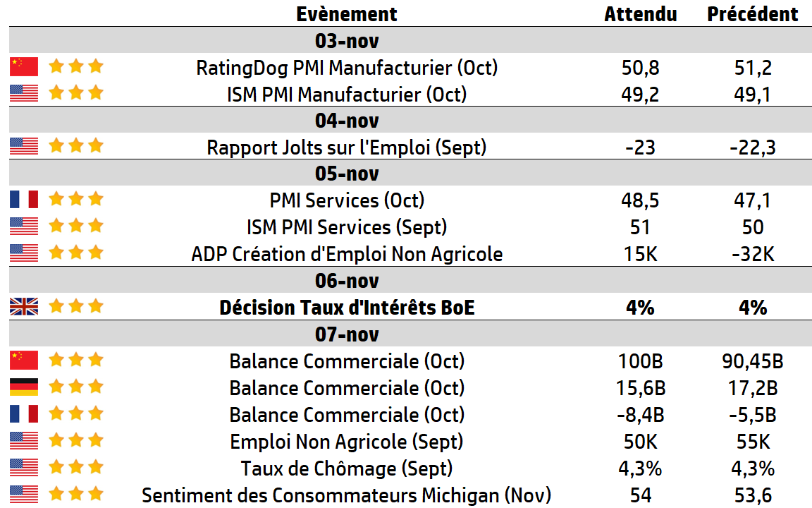Click the US flag beside Michigan consumer sentiment

[x=24, y=494]
